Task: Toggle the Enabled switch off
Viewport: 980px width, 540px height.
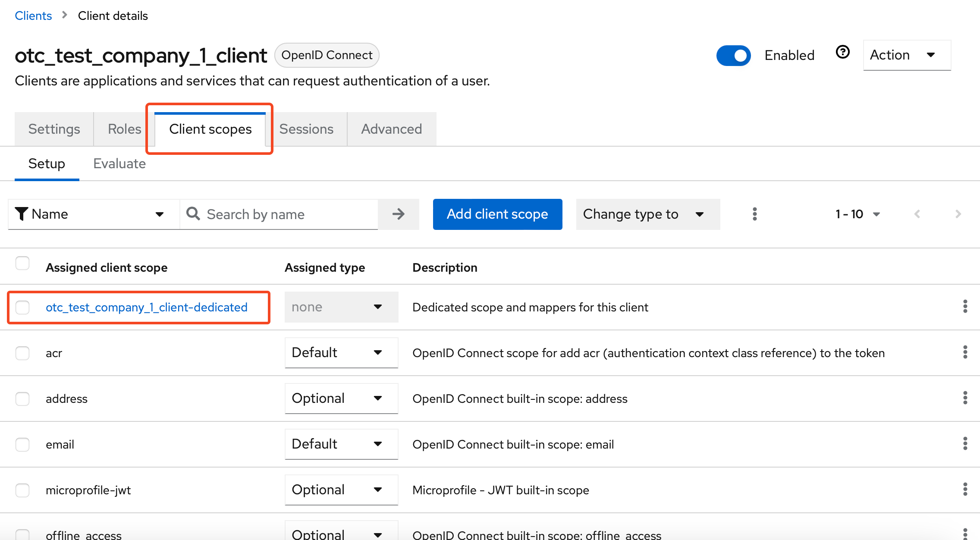Action: coord(733,55)
